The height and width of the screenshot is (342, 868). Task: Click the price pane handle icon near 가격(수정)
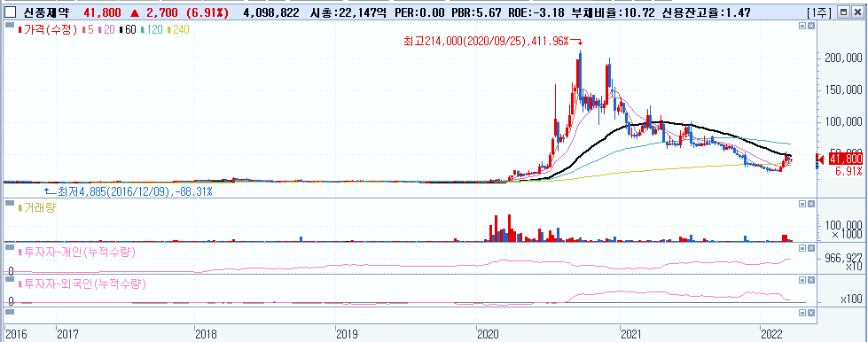pos(10,25)
